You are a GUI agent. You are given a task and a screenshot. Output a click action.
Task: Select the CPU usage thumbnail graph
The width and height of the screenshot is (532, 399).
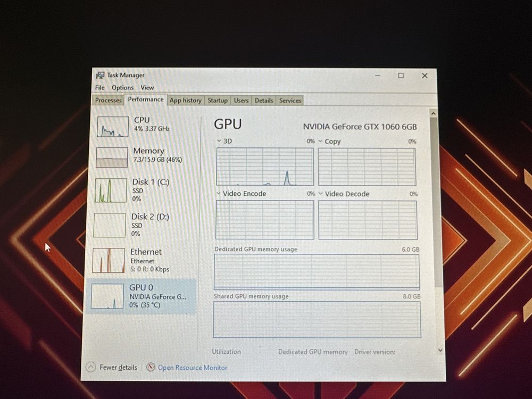coord(113,127)
